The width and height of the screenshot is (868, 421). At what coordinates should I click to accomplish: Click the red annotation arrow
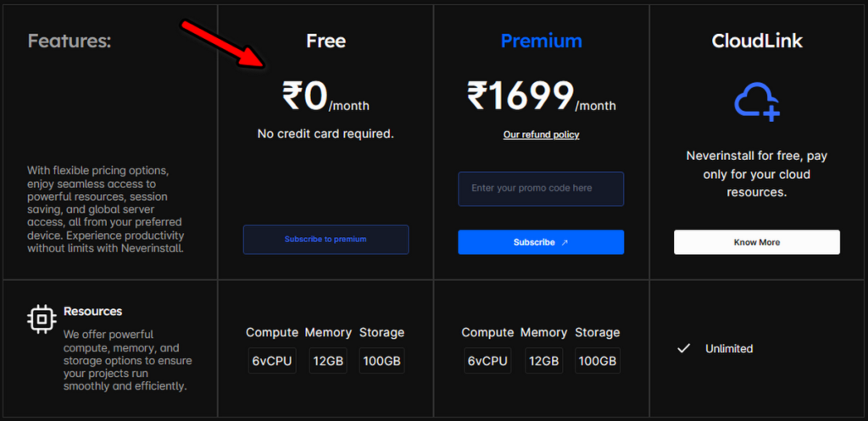click(224, 44)
